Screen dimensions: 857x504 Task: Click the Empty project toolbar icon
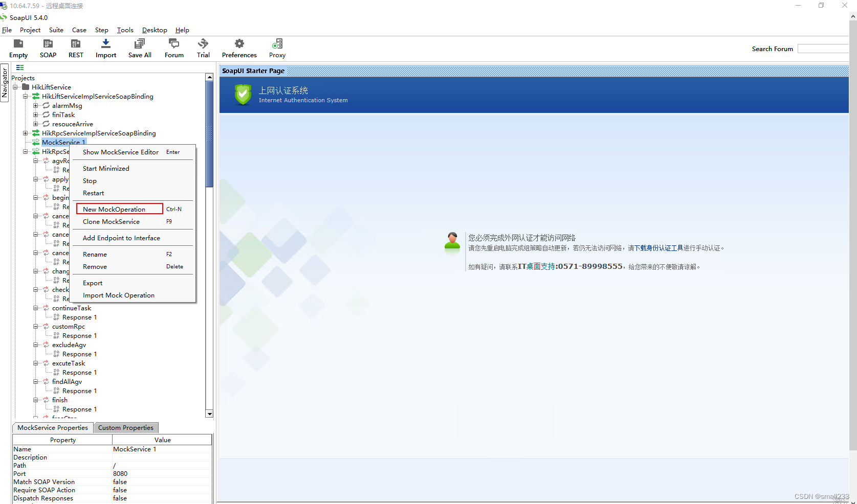coord(18,44)
